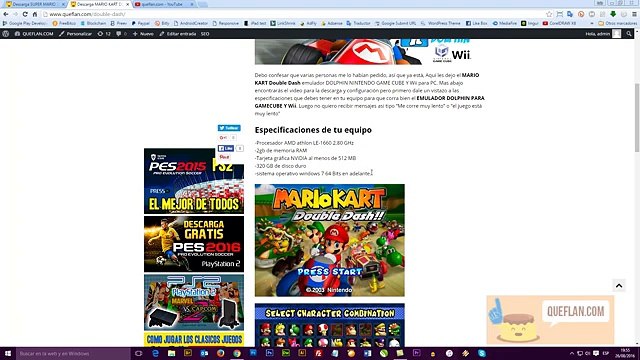
Task: Open FileZilla from the taskbar
Action: [x=318, y=353]
